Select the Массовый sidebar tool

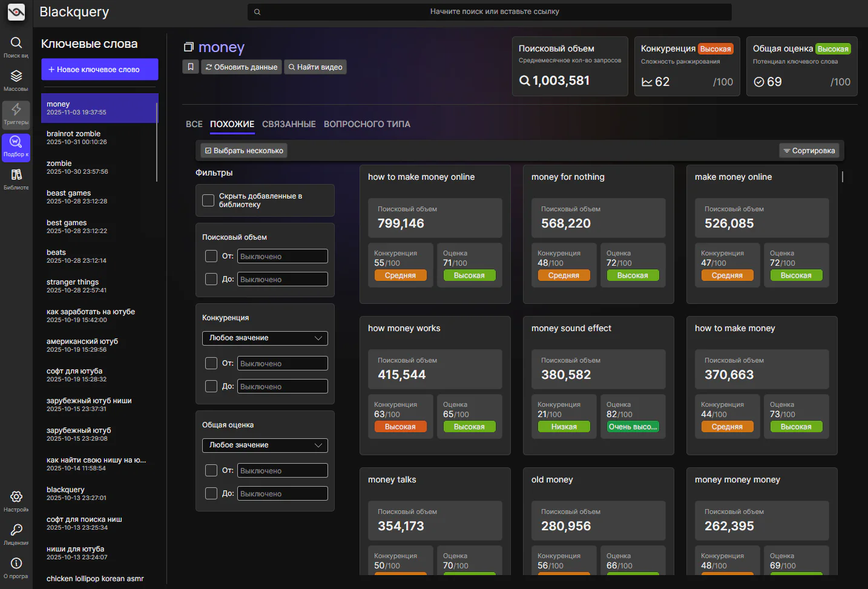click(x=16, y=79)
